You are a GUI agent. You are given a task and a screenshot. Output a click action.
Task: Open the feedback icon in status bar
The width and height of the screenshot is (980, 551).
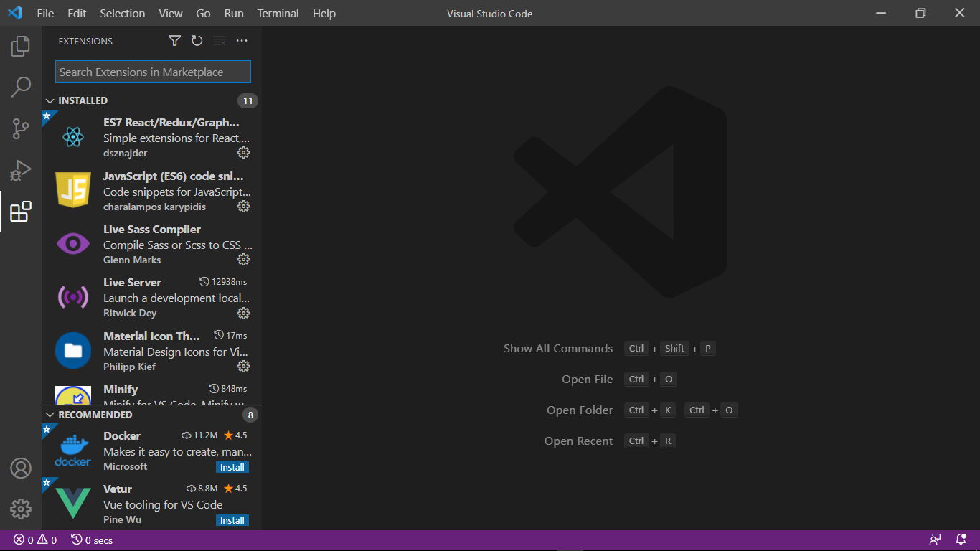[936, 540]
